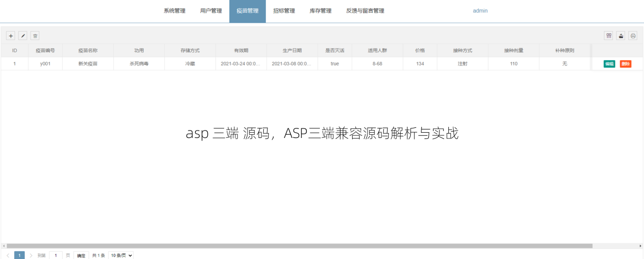Click the horizontal table scrollbar
644x259 pixels.
coord(299,246)
